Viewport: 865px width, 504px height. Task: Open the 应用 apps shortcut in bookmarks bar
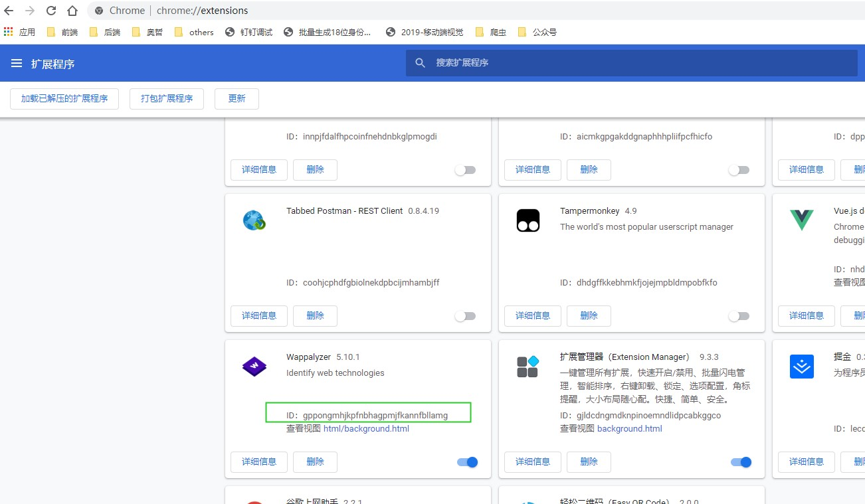(x=19, y=32)
